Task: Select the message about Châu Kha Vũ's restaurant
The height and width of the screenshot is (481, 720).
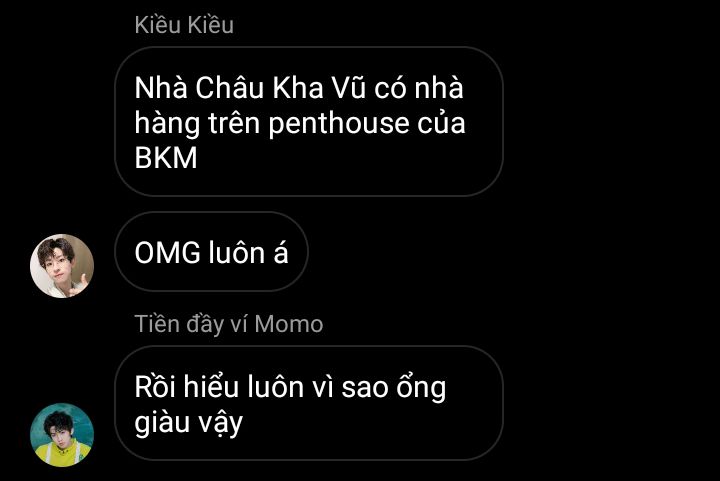Action: pos(309,122)
